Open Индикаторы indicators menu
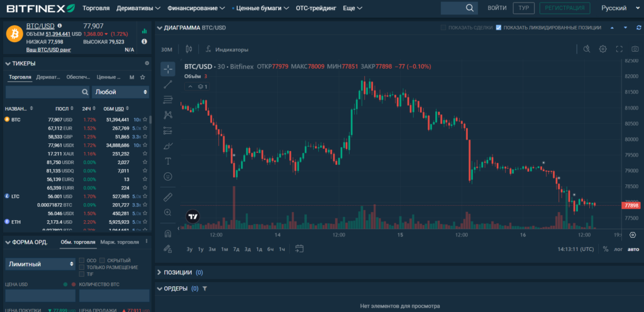The height and width of the screenshot is (312, 644). [x=227, y=49]
